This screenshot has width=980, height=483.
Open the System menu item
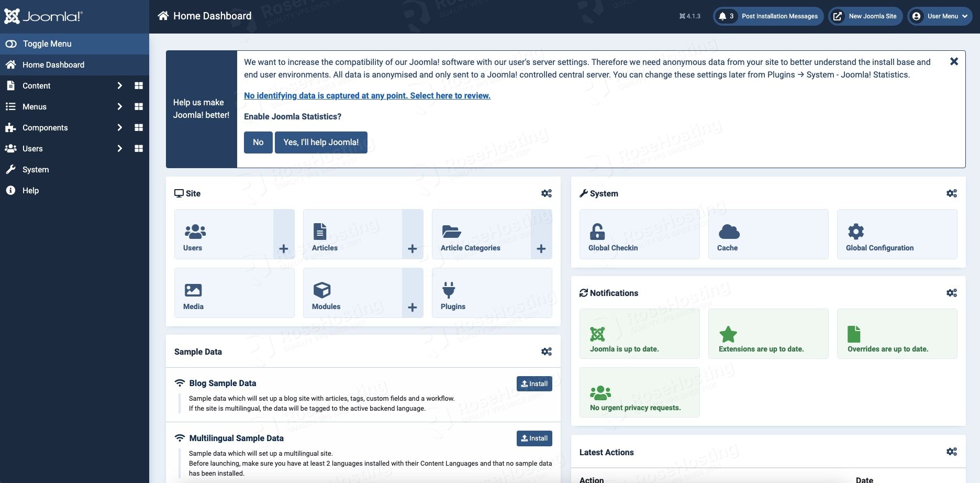click(36, 169)
